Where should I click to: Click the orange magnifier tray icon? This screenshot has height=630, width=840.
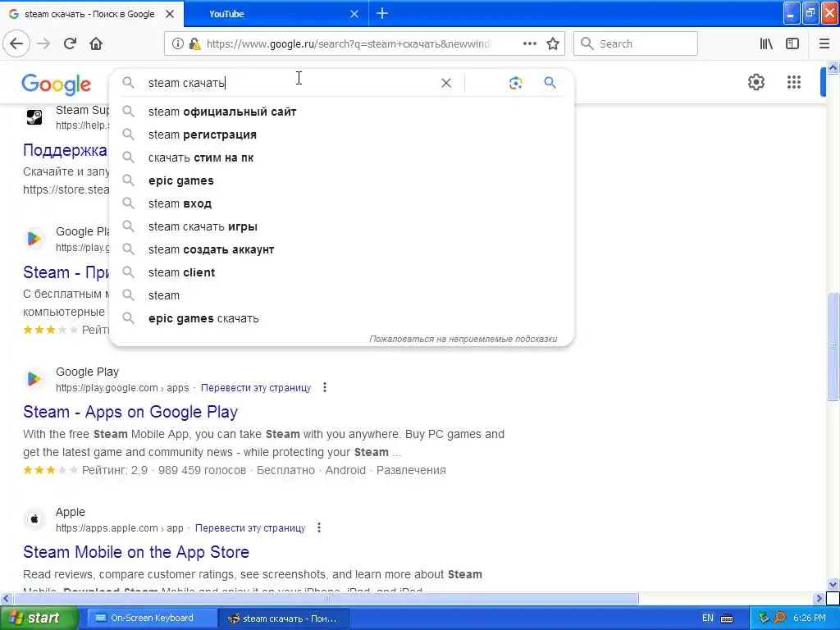(x=779, y=619)
